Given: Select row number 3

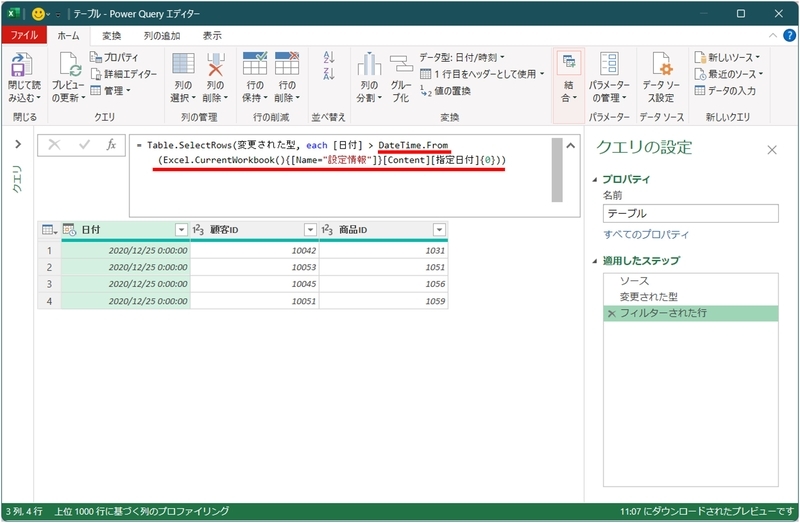Looking at the screenshot, I should pos(49,284).
